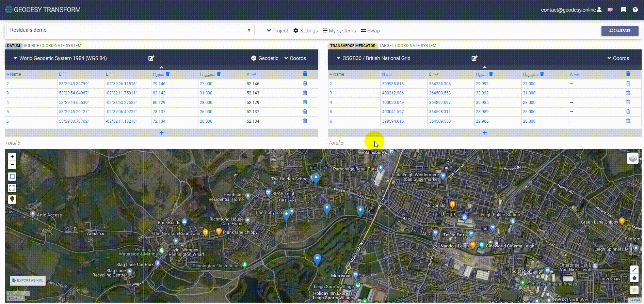The image size is (644, 304).
Task: Open the Project menu
Action: click(277, 31)
